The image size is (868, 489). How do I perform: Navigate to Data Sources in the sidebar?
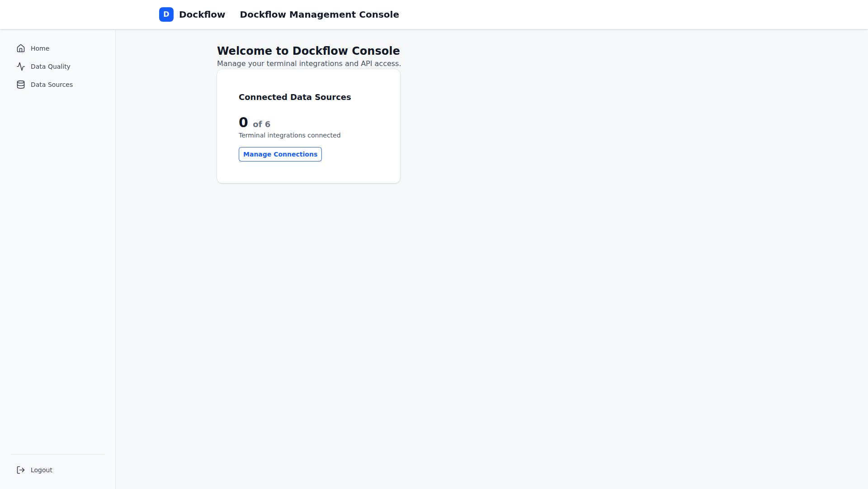click(x=52, y=85)
